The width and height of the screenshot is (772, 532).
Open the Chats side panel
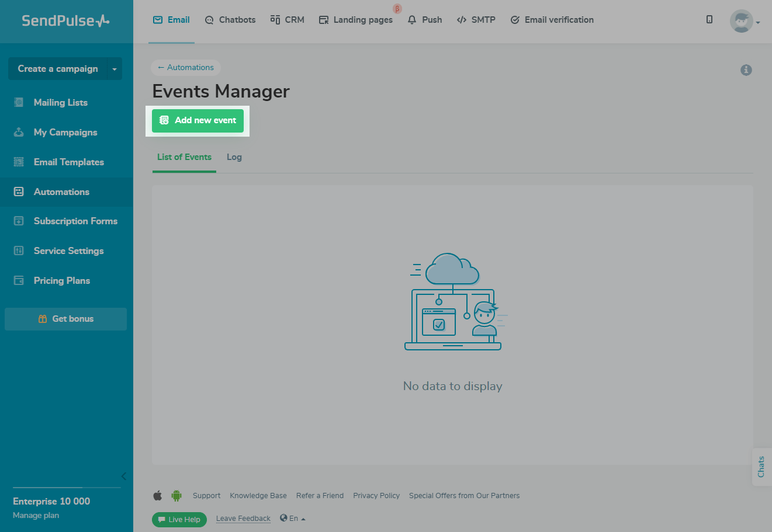click(x=761, y=467)
